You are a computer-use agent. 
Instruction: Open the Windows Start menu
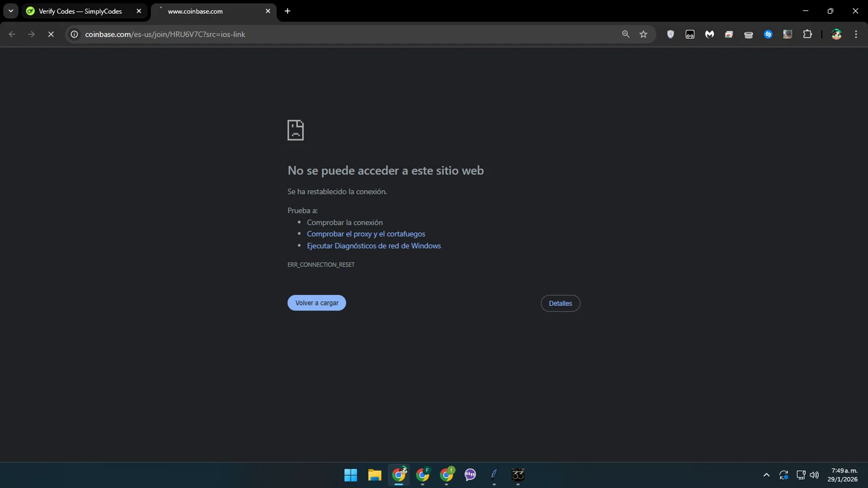point(351,475)
